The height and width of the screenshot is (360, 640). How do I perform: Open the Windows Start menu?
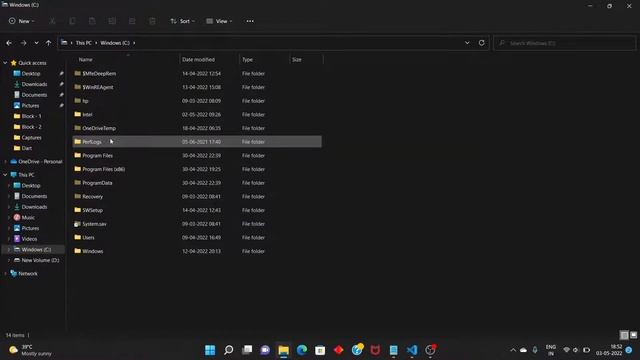(x=210, y=350)
